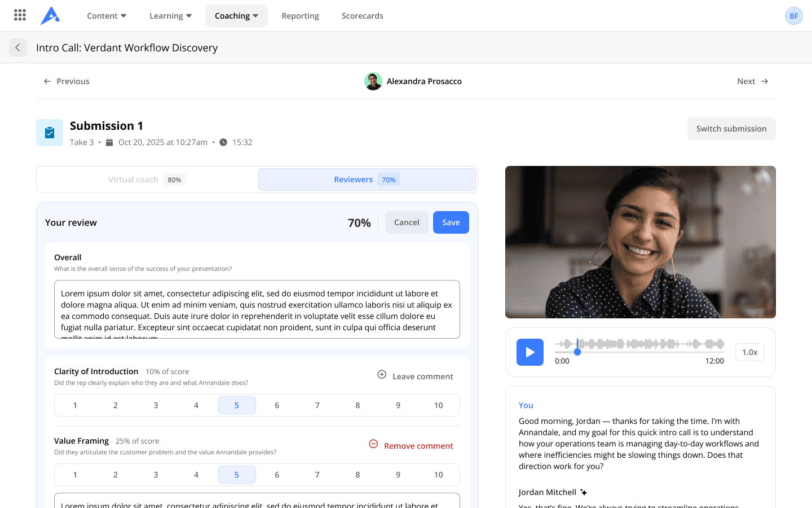
Task: Open the BF user avatar menu
Action: tap(793, 16)
